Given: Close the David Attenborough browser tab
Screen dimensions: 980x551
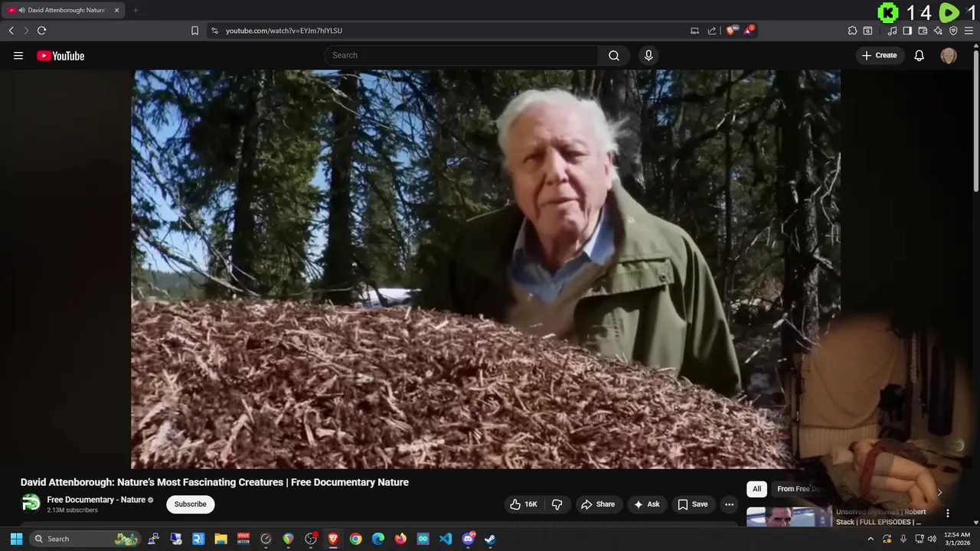Looking at the screenshot, I should 117,10.
